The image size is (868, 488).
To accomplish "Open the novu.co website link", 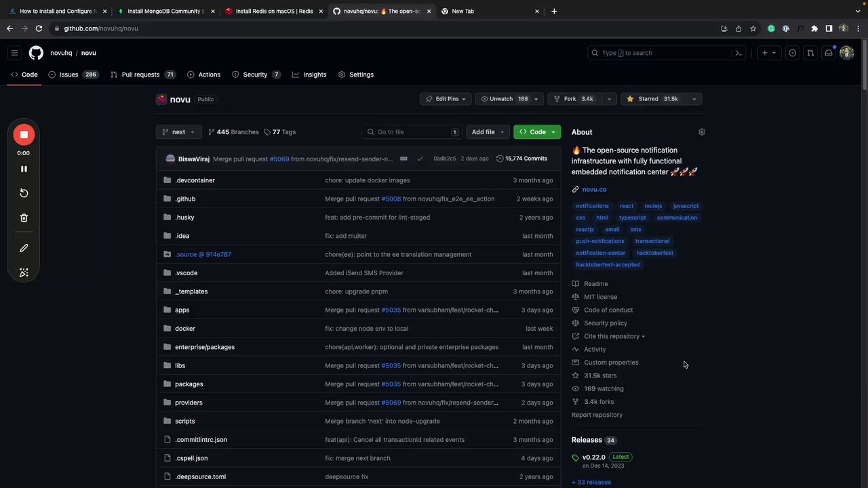I will pyautogui.click(x=594, y=190).
